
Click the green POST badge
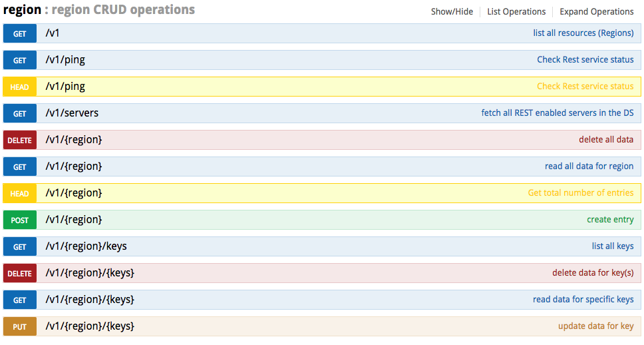(x=20, y=220)
